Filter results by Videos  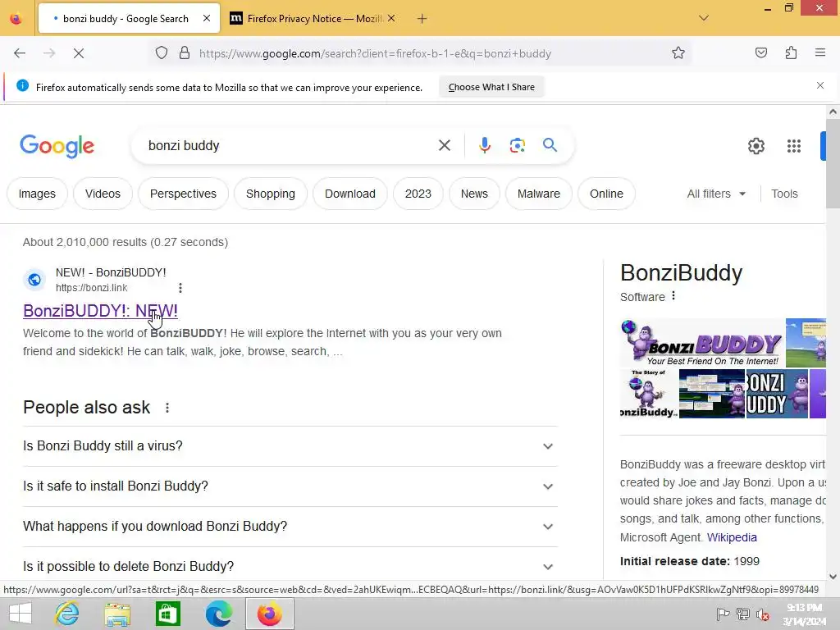pos(103,194)
